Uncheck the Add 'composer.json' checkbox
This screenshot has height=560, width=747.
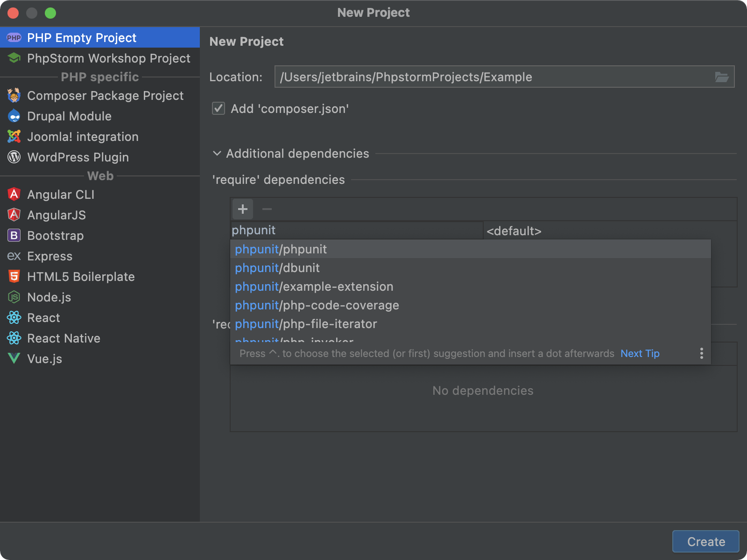click(218, 109)
